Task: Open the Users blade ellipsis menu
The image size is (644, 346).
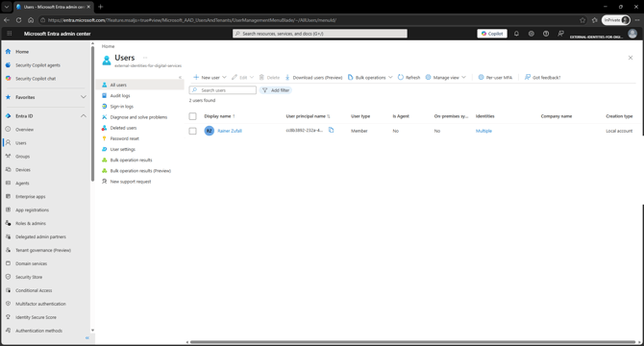Action: tap(145, 58)
